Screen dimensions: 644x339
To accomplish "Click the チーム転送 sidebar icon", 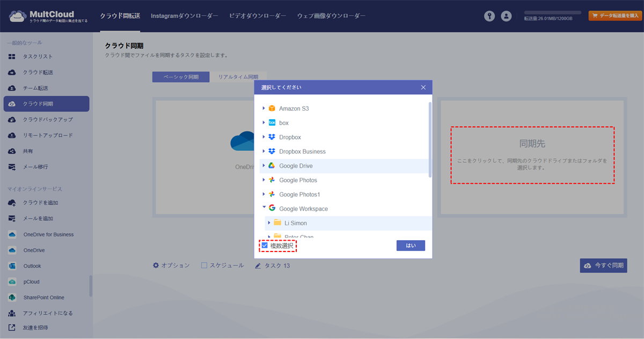I will (x=12, y=88).
